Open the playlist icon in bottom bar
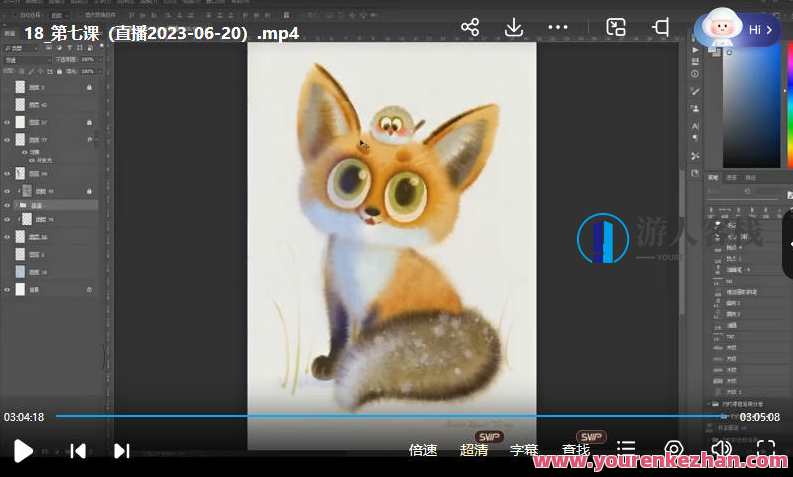The image size is (793, 477). [x=626, y=449]
